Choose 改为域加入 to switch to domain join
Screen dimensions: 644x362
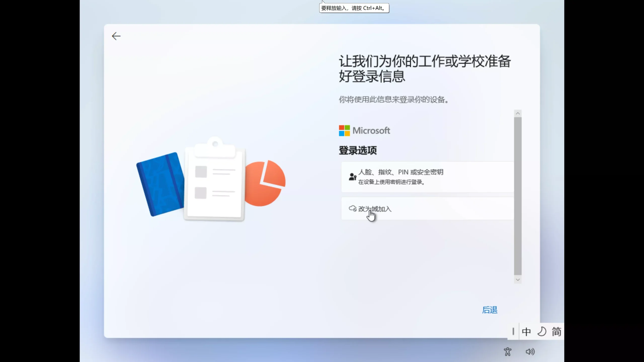click(x=375, y=209)
